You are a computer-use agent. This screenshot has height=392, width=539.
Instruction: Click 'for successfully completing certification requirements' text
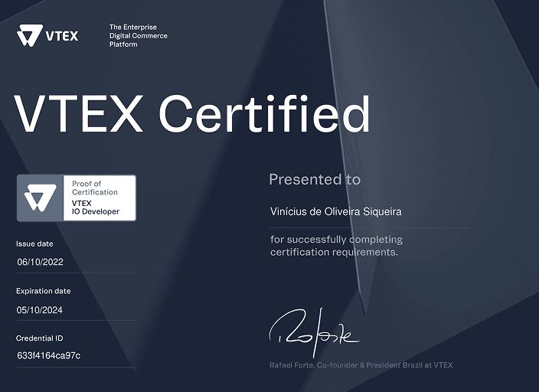coord(336,246)
